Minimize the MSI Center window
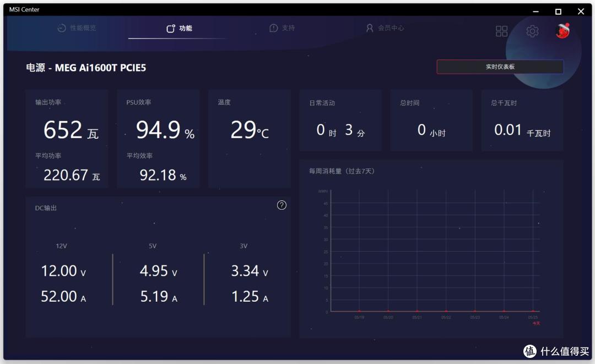The height and width of the screenshot is (364, 595). pos(535,12)
